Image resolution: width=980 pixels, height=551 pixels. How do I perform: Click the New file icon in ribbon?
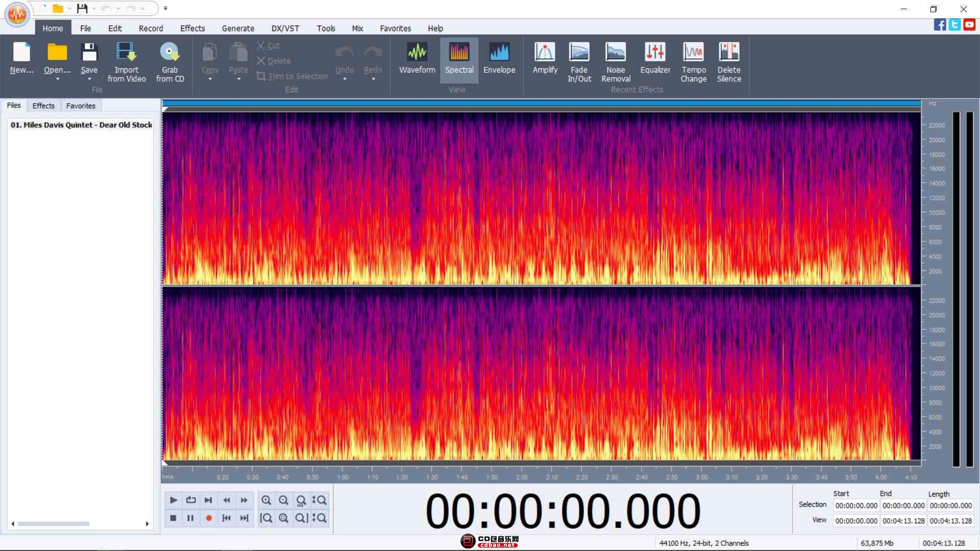[21, 53]
